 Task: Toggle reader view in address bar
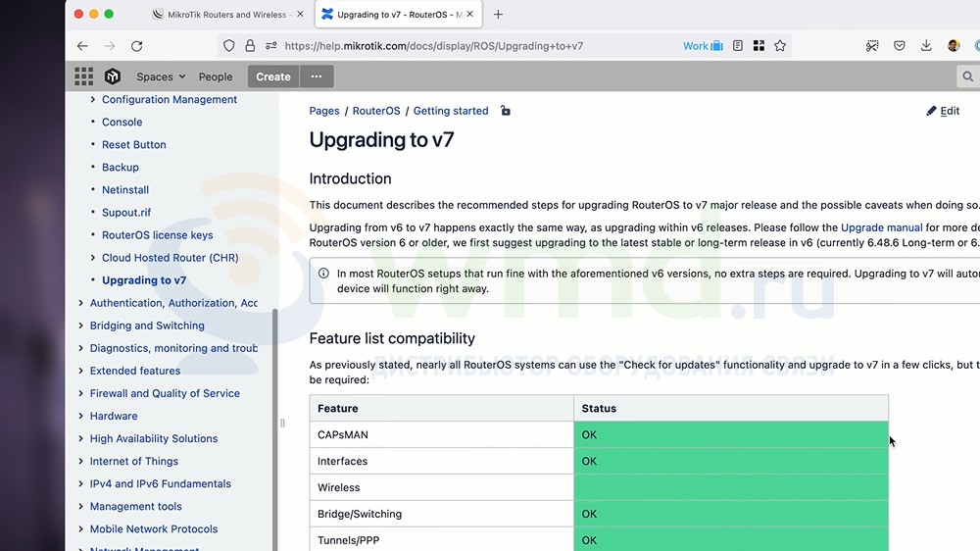(737, 46)
